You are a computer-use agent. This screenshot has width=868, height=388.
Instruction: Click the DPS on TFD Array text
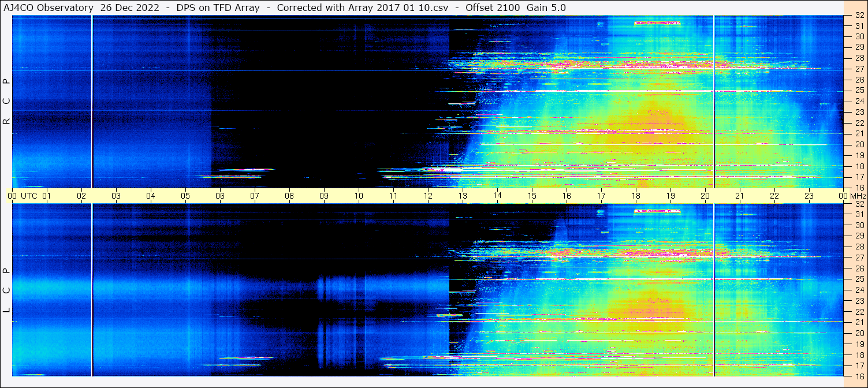[217, 8]
